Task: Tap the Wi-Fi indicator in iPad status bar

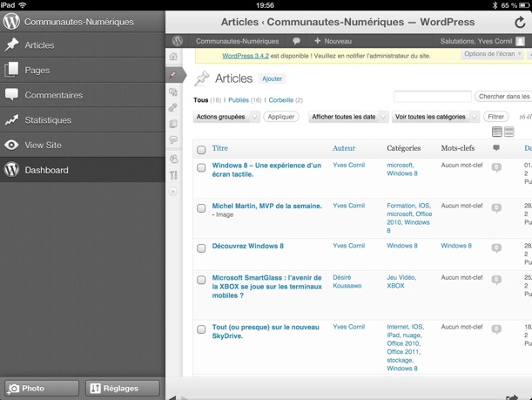Action: 23,5
